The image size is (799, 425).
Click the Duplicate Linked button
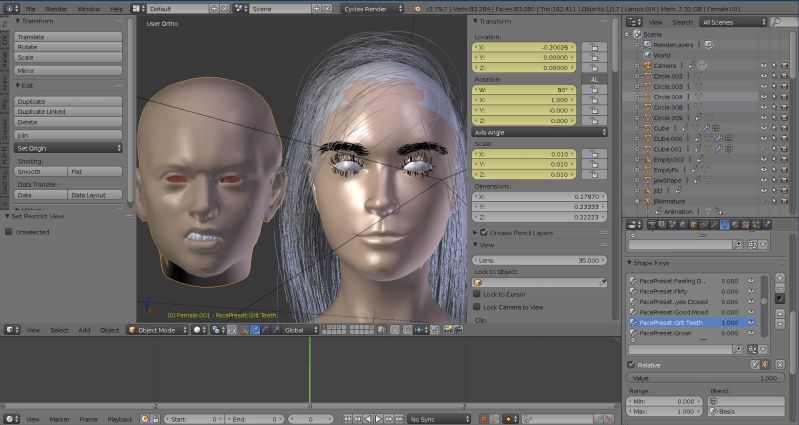tap(68, 111)
